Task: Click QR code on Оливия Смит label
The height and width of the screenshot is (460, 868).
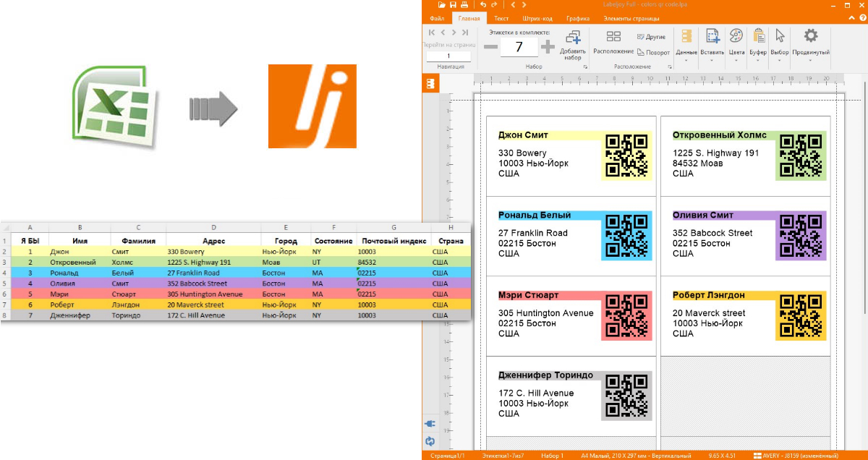Action: pyautogui.click(x=801, y=236)
